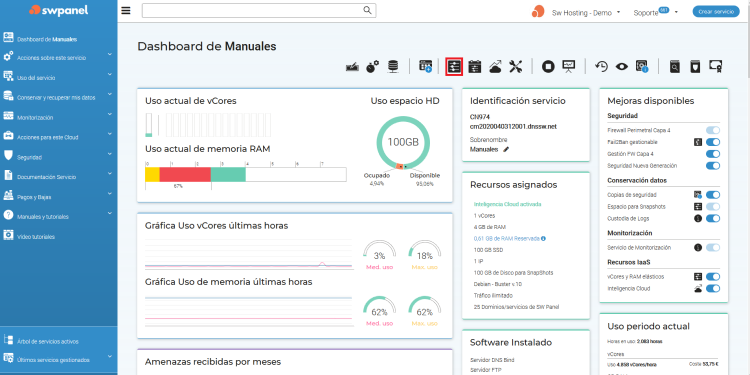Click the Espacio para Snapshots icon

(698, 207)
